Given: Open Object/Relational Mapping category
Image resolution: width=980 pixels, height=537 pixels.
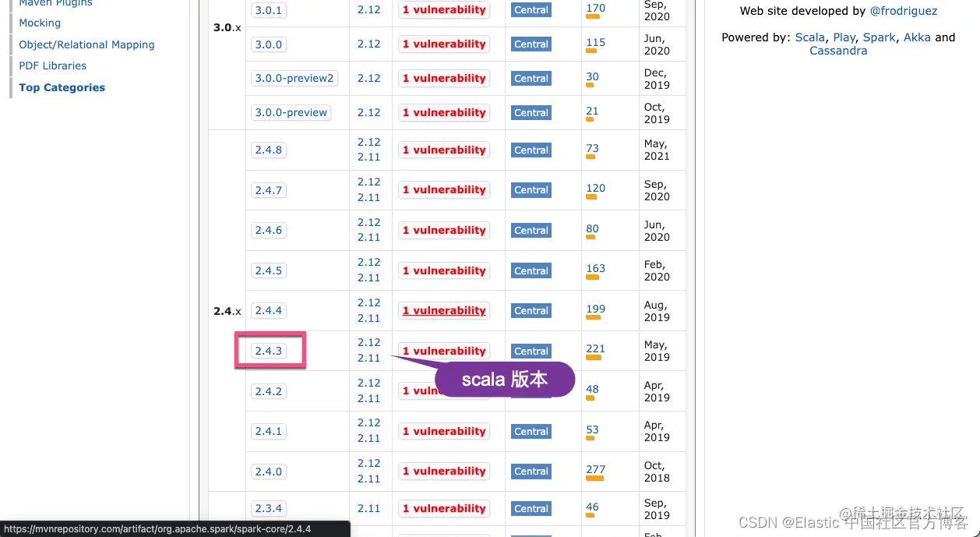Looking at the screenshot, I should pyautogui.click(x=86, y=44).
